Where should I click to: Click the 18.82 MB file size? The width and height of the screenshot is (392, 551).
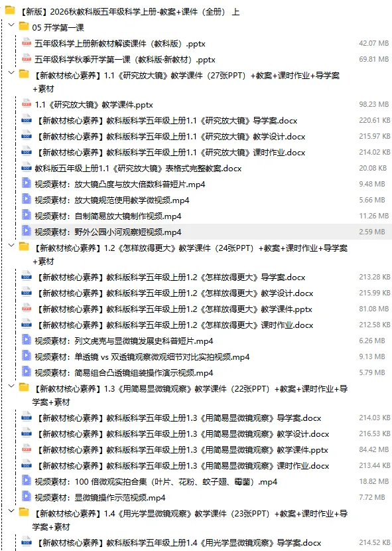[x=373, y=481]
